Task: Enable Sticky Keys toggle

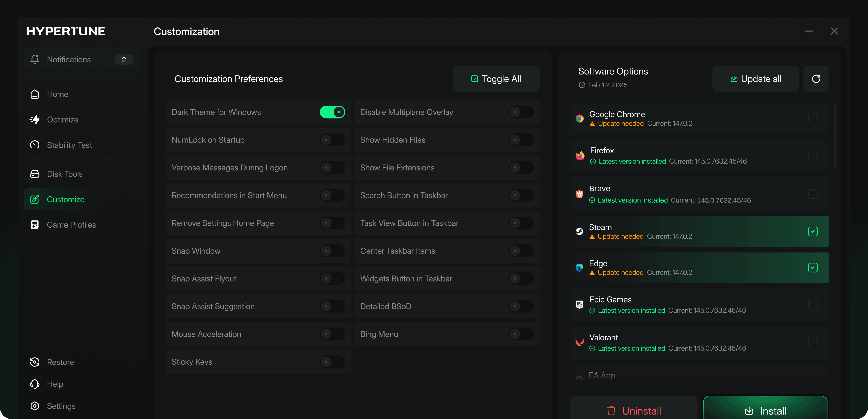Action: (332, 362)
